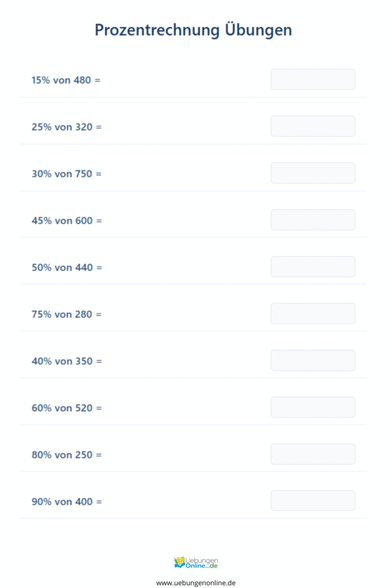Select the '80% von 250 =' question text
Viewport: 392px width, 588px height.
point(67,455)
